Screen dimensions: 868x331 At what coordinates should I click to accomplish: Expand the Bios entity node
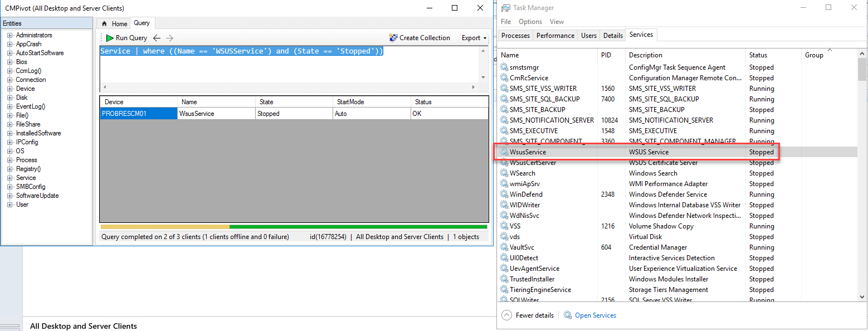10,62
